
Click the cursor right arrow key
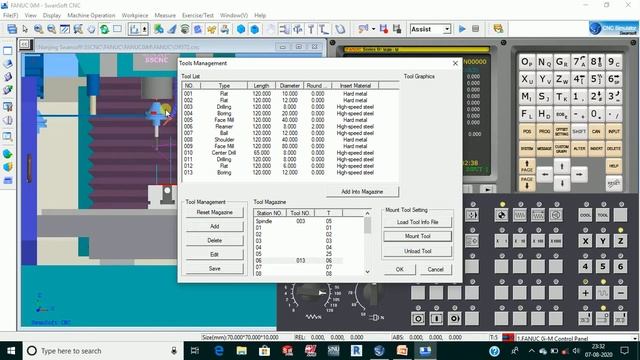pos(579,174)
